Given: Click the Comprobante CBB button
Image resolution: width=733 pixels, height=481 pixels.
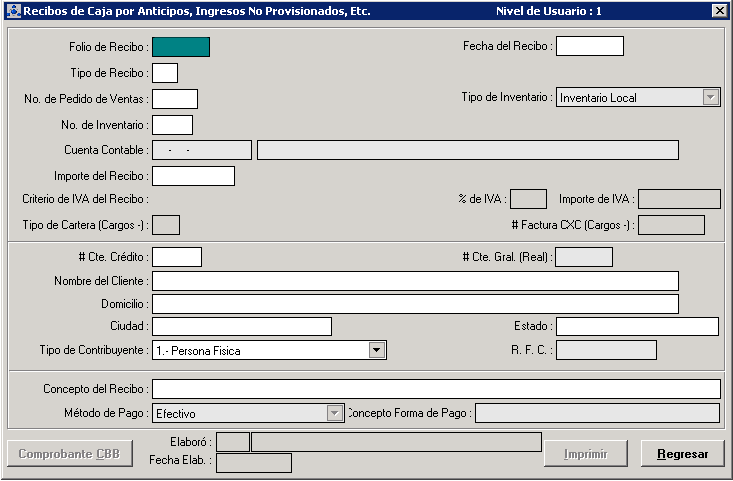Looking at the screenshot, I should click(x=67, y=454).
